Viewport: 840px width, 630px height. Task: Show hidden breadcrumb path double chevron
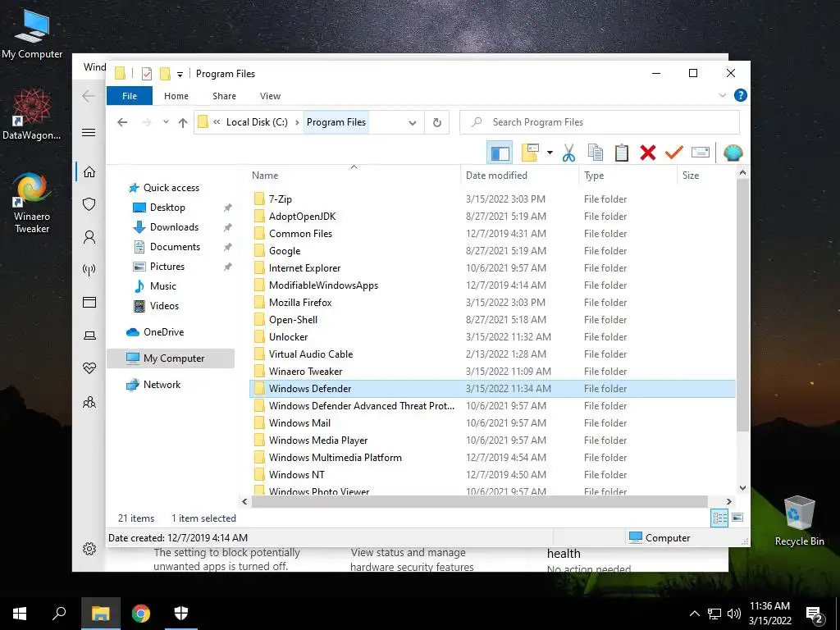[217, 122]
